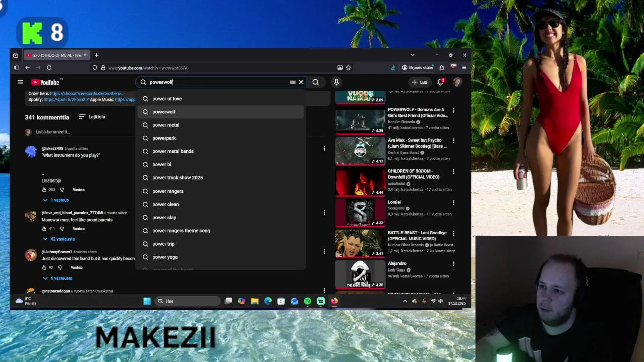Go back in Firefox
The height and width of the screenshot is (362, 644).
tap(27, 68)
